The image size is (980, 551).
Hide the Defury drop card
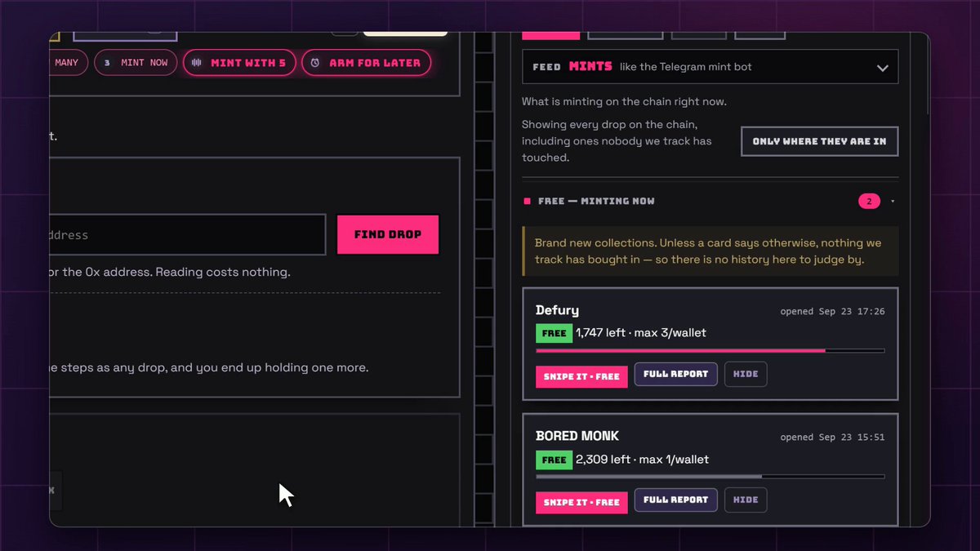(x=746, y=374)
